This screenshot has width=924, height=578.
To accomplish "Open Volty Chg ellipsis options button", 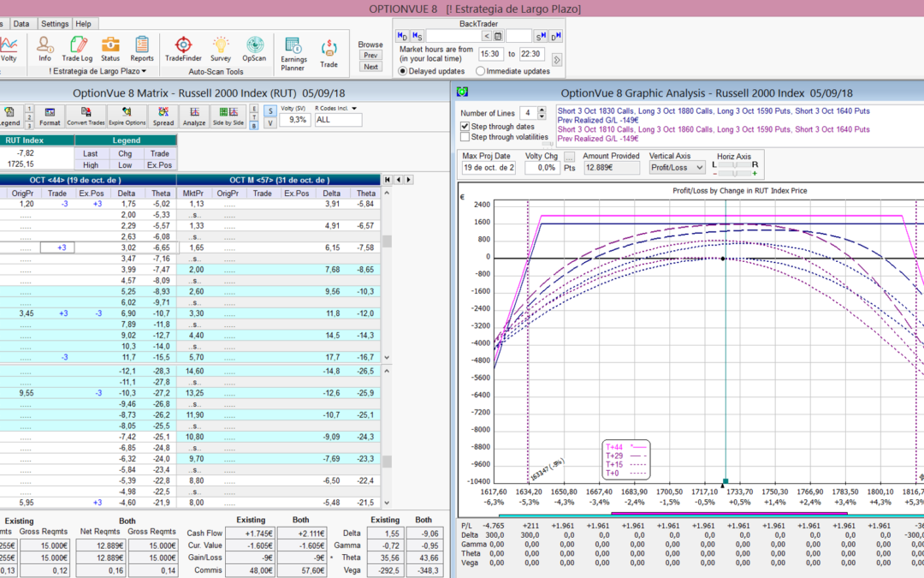I will (569, 157).
